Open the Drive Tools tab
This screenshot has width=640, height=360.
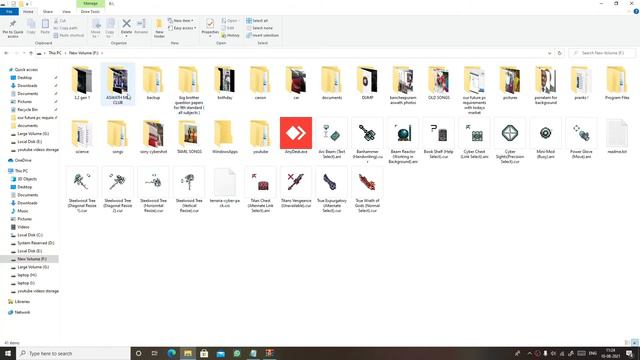pos(90,11)
